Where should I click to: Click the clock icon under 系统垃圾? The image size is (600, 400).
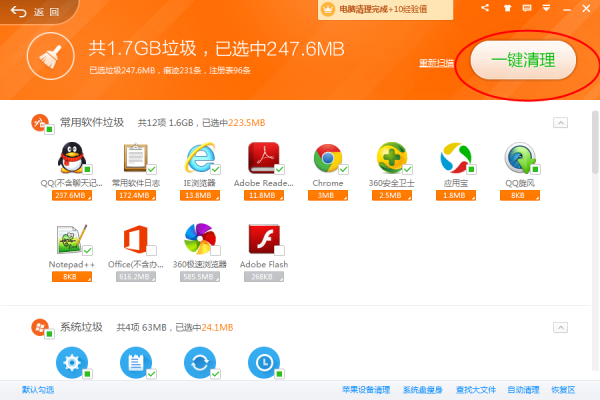[264, 362]
